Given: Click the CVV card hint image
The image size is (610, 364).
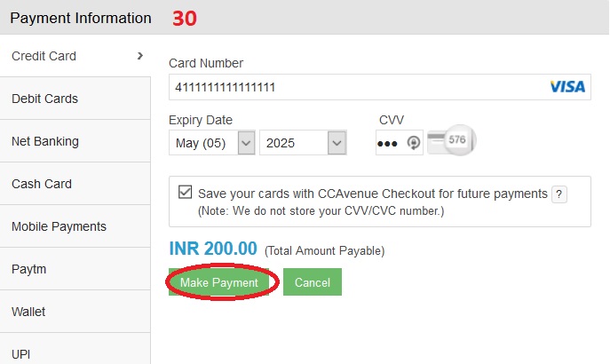Looking at the screenshot, I should (x=450, y=140).
